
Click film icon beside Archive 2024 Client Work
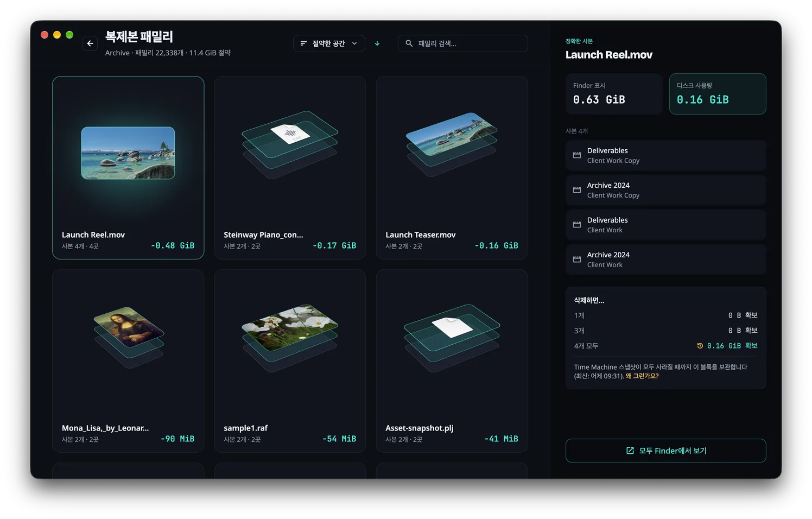(x=577, y=259)
